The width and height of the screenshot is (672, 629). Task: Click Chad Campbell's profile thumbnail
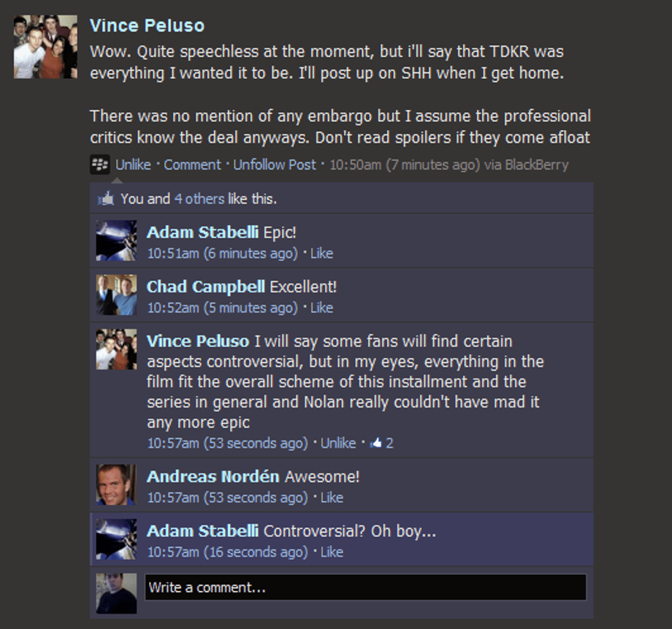116,295
